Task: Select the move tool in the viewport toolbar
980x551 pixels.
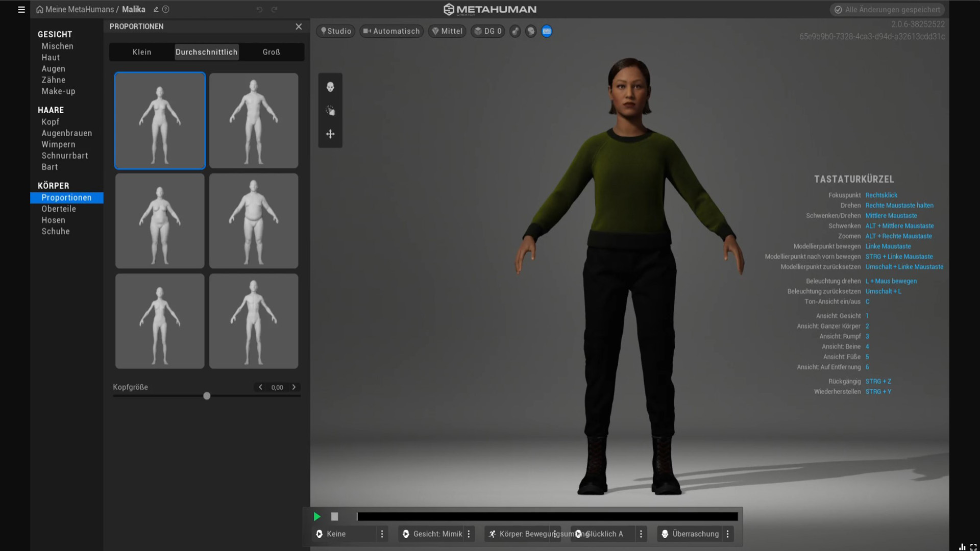Action: (330, 134)
